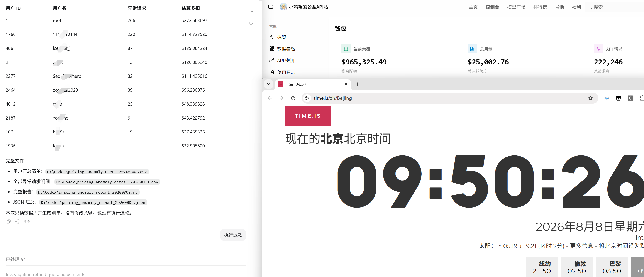Click the root username cell
644x277 pixels.
(x=57, y=20)
